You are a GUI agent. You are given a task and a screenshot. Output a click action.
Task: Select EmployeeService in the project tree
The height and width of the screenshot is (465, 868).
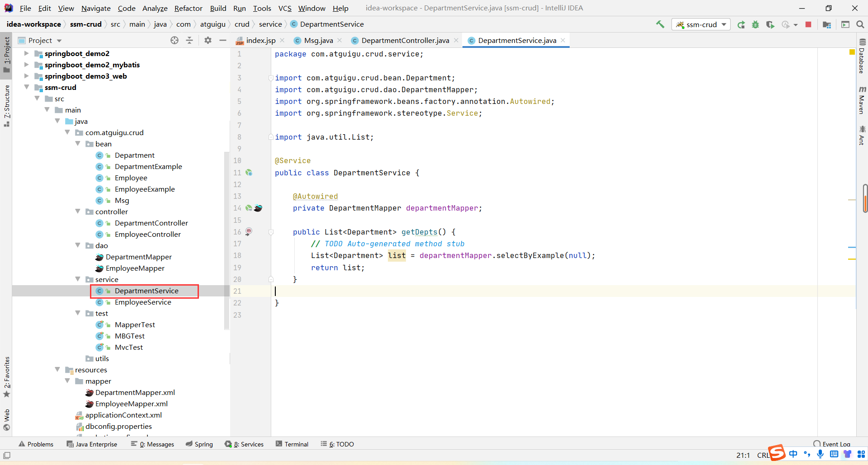pyautogui.click(x=143, y=302)
